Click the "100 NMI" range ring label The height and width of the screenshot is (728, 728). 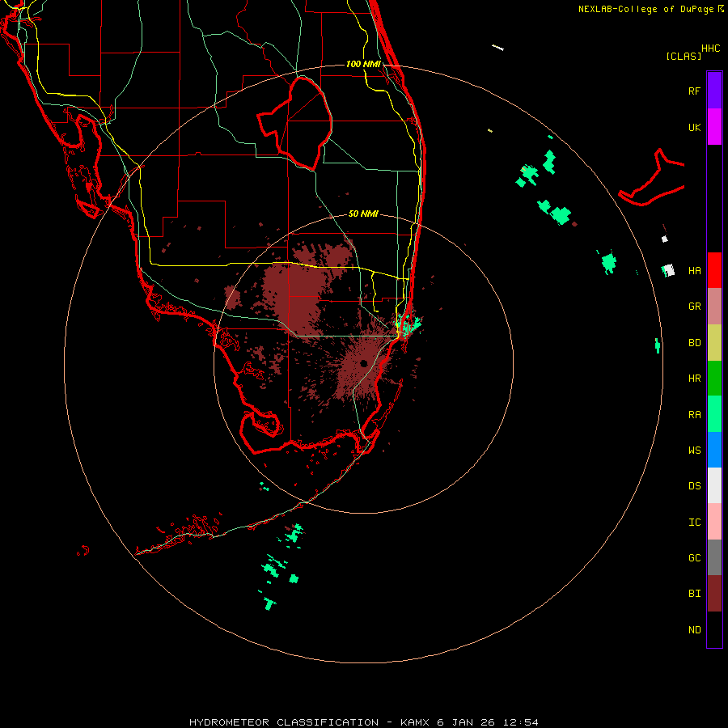363,64
